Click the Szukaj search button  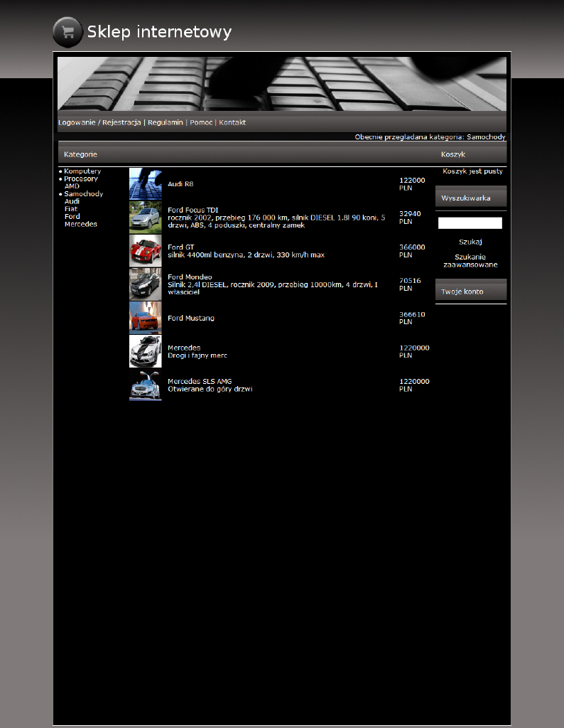click(x=470, y=242)
